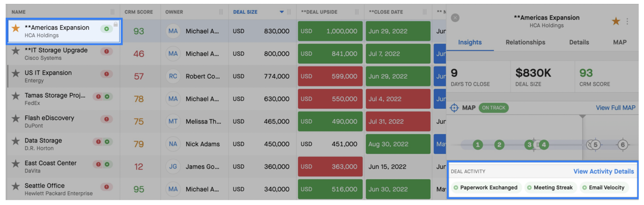Image resolution: width=644 pixels, height=205 pixels.
Task: Select MAP milestone 4 on timeline
Action: click(x=544, y=145)
